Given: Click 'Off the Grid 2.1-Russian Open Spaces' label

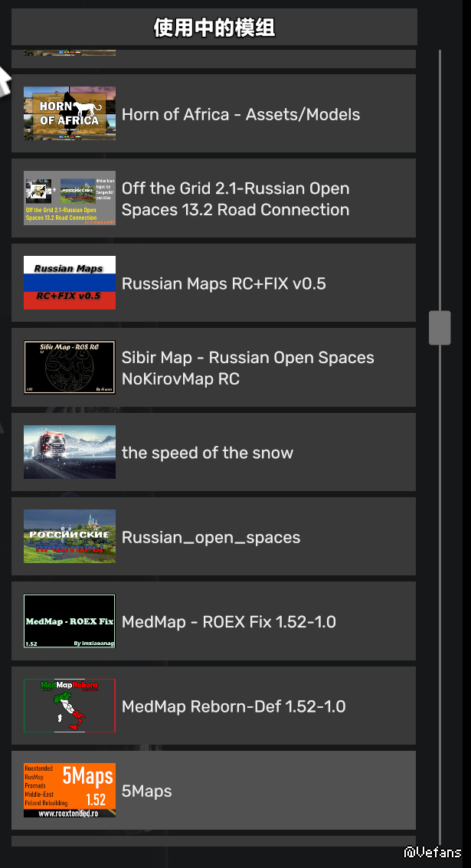Looking at the screenshot, I should [235, 188].
